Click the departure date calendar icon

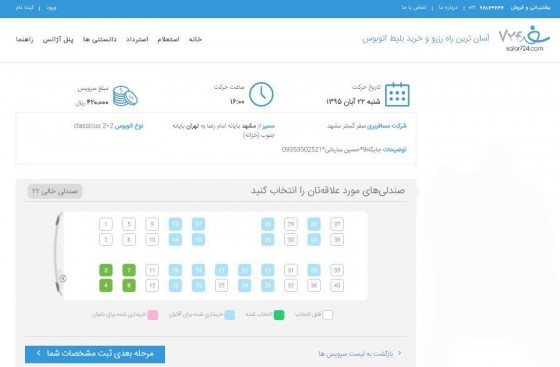[397, 95]
